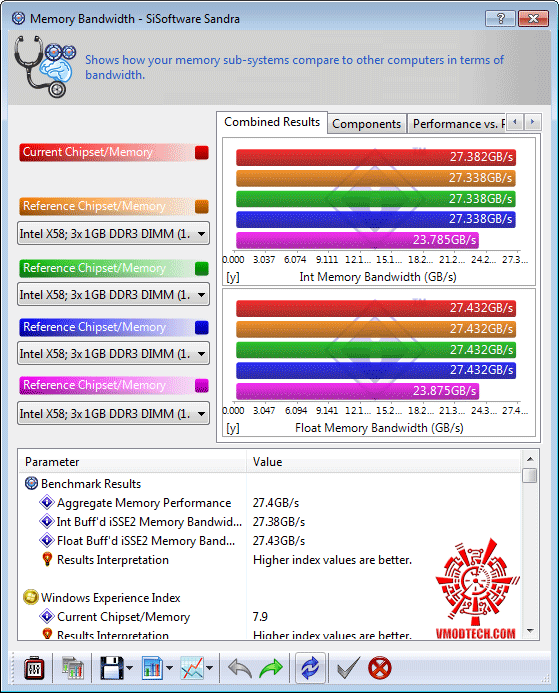Switch to the Combined Results tab

[272, 122]
